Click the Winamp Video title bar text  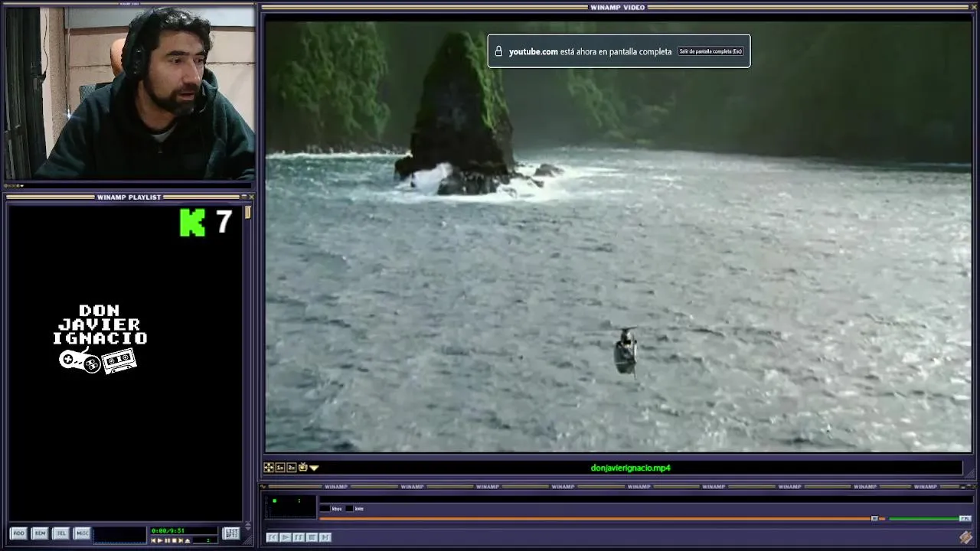(x=617, y=8)
